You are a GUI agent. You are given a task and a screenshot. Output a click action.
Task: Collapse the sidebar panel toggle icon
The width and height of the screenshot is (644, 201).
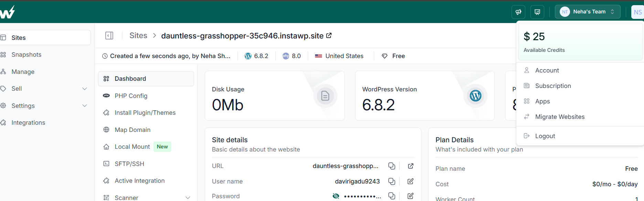click(109, 36)
